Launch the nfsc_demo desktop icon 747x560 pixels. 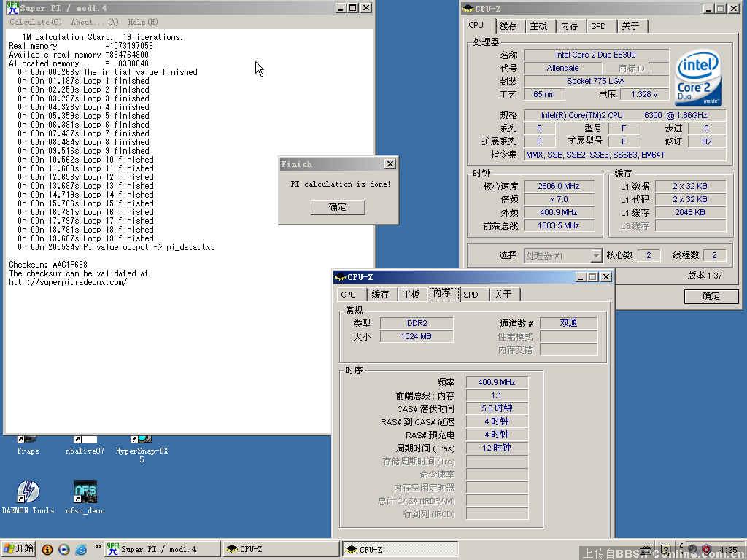pos(85,497)
